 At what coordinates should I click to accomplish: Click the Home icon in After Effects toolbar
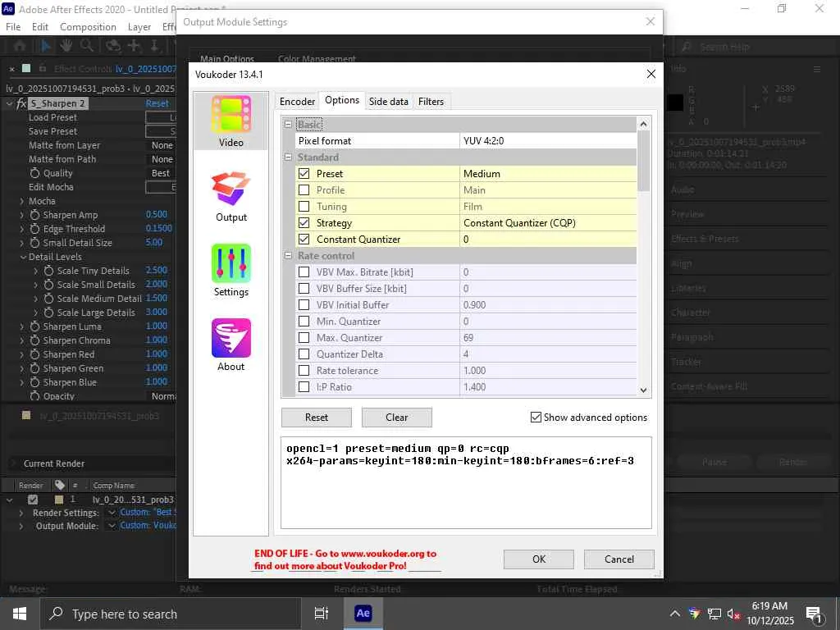pyautogui.click(x=20, y=46)
